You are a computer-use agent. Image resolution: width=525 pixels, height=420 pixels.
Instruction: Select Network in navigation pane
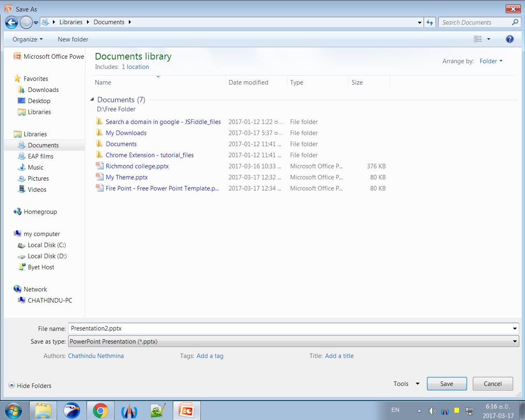(30, 289)
